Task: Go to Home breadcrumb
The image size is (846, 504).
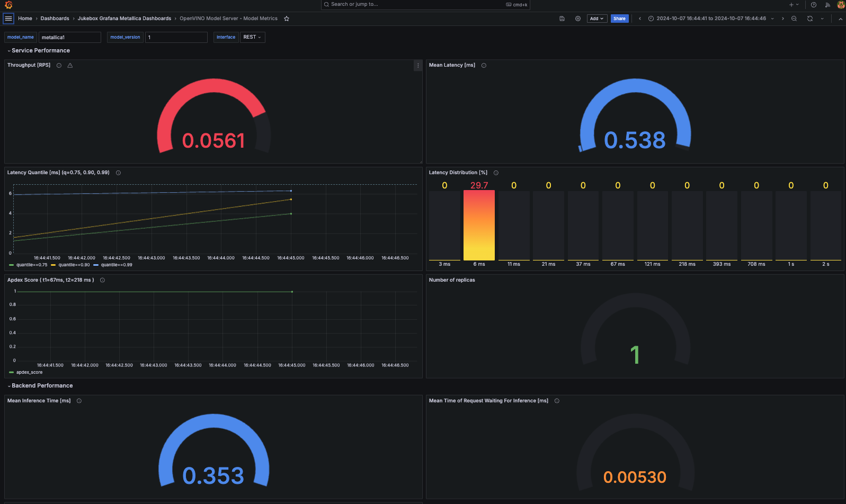Action: 25,19
